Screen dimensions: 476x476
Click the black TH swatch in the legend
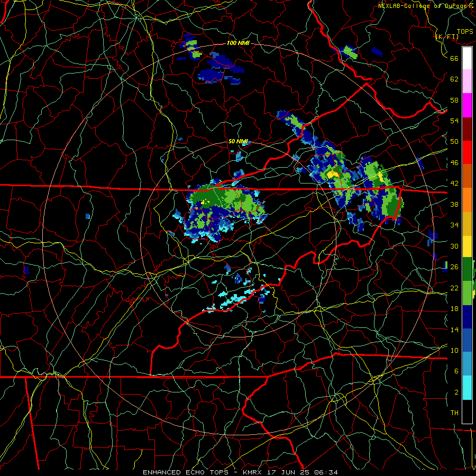[x=467, y=411]
